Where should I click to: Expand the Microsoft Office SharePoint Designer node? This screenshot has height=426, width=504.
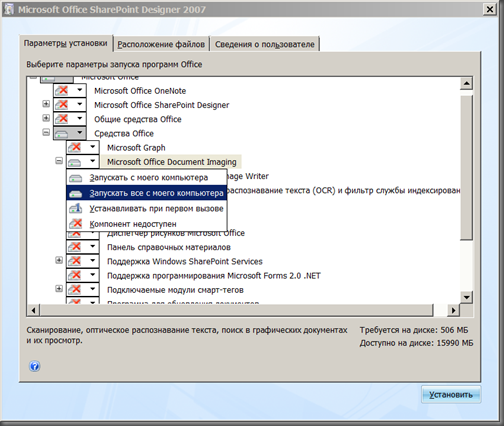pos(46,104)
